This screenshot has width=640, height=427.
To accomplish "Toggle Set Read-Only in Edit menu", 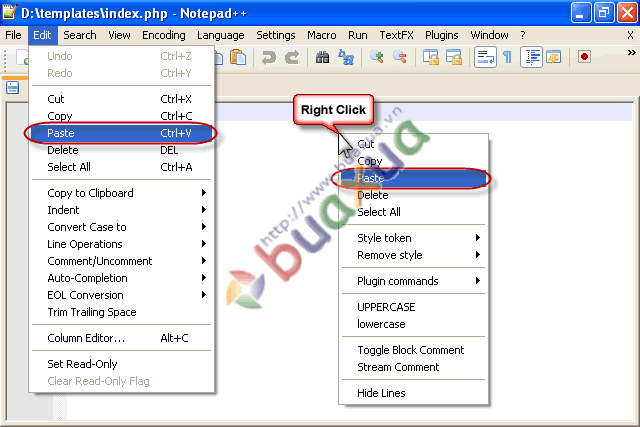I will [x=122, y=364].
